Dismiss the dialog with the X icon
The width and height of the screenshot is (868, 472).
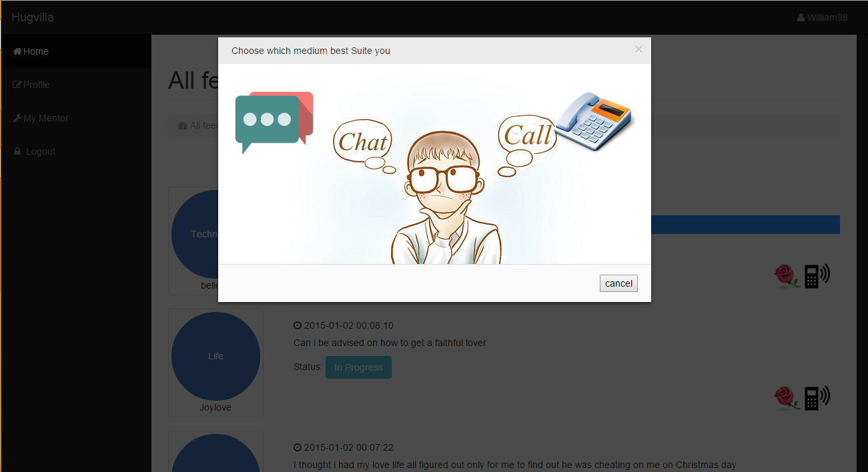[x=638, y=49]
